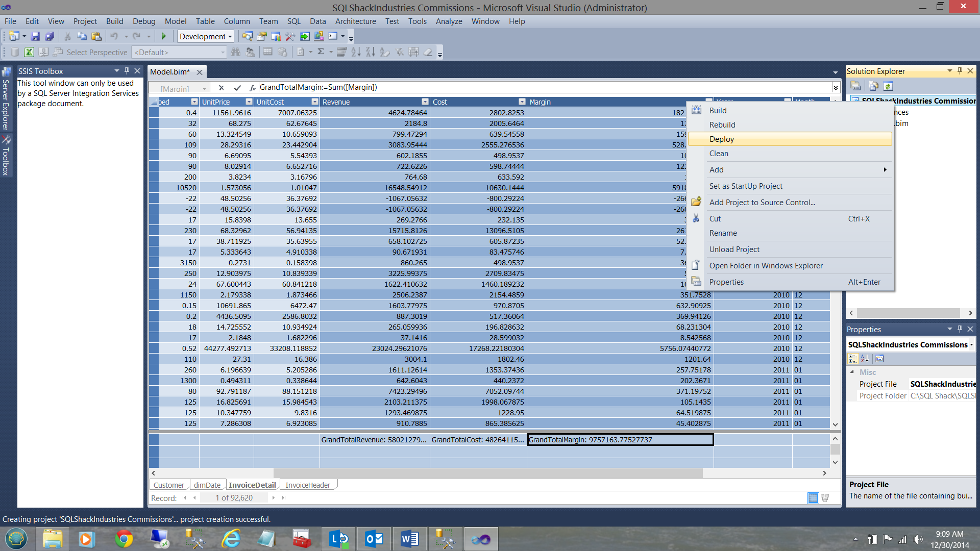Click the green Start debugging arrow
Viewport: 980px width, 551px height.
pyautogui.click(x=164, y=36)
